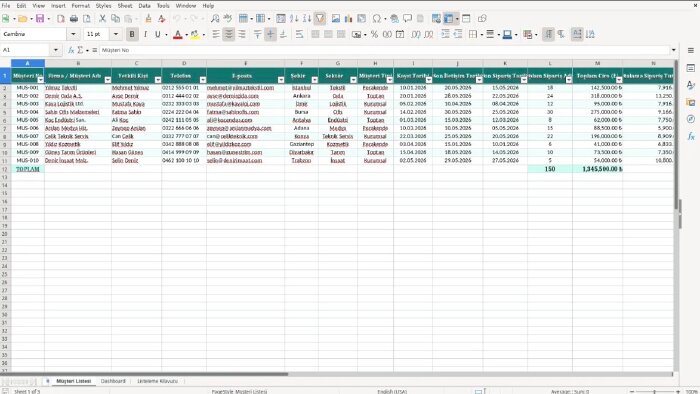Open the sidebar Functions fx panel

click(691, 136)
